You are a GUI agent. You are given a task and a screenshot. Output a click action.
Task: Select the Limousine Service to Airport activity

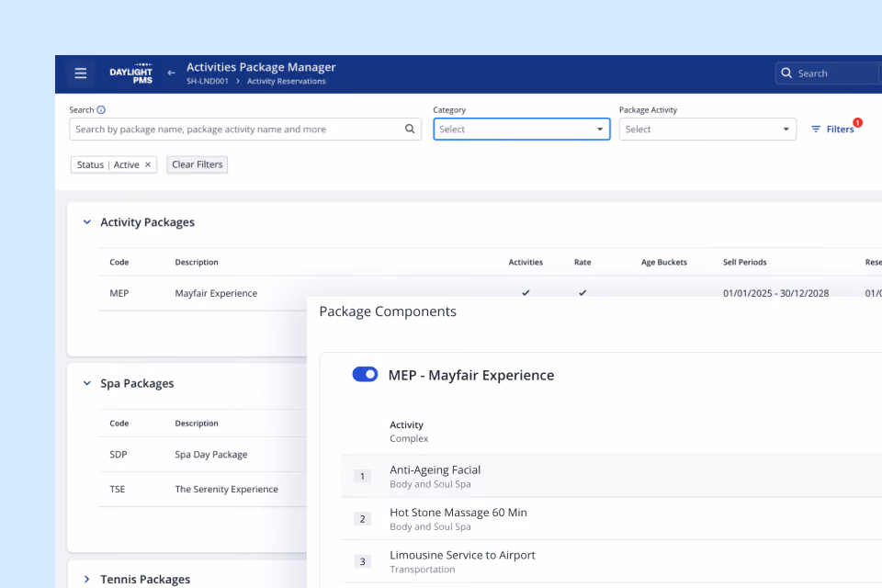pos(462,555)
